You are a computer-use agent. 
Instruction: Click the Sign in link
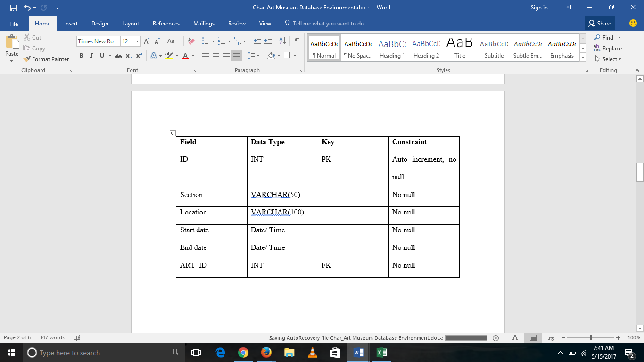[x=539, y=8]
